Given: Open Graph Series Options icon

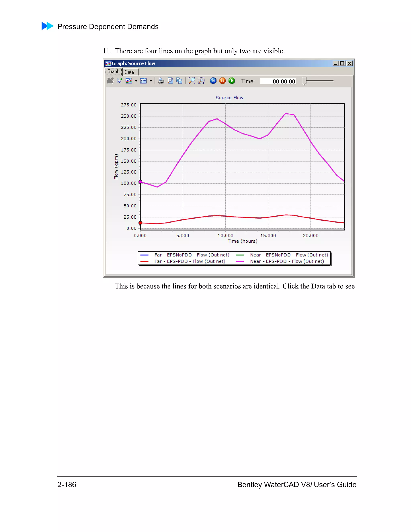Looking at the screenshot, I should (x=129, y=81).
